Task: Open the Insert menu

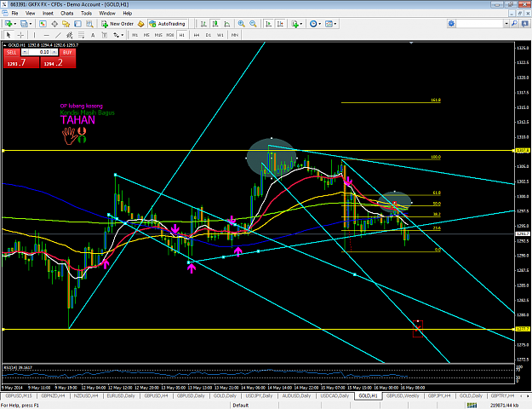Action: click(x=48, y=14)
